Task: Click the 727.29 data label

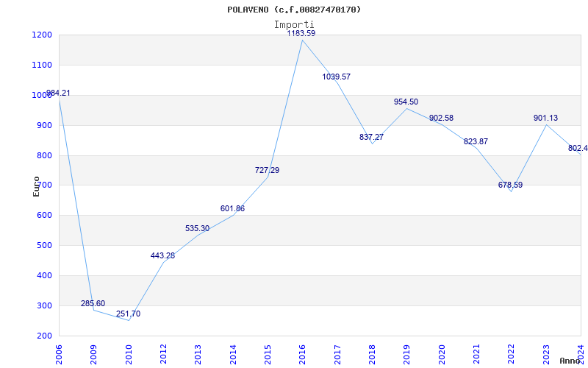Action: point(267,170)
